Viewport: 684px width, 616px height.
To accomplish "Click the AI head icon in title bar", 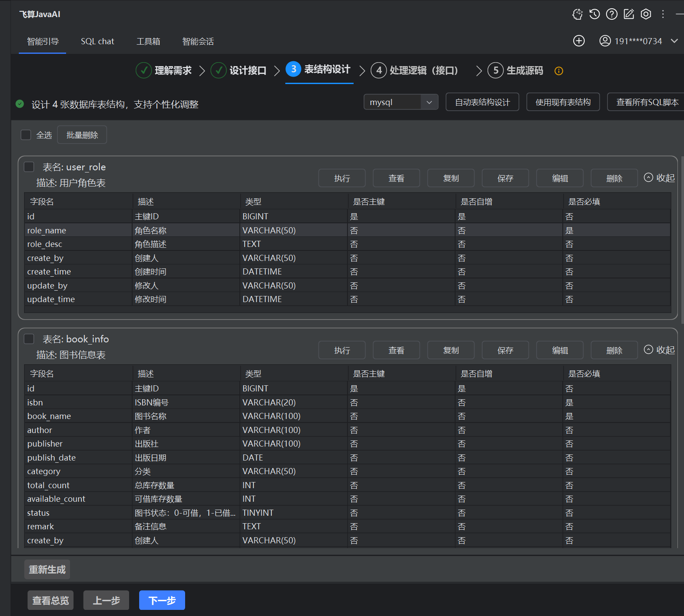I will click(577, 14).
